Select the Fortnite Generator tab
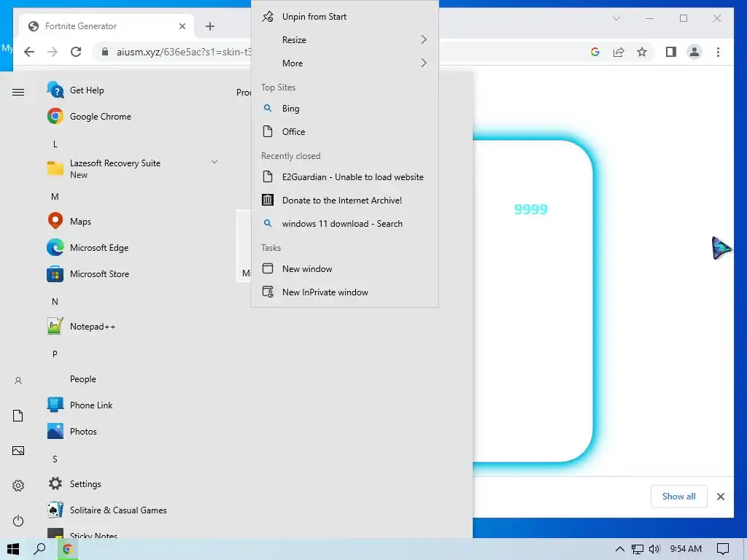This screenshot has height=560, width=747. (x=107, y=26)
